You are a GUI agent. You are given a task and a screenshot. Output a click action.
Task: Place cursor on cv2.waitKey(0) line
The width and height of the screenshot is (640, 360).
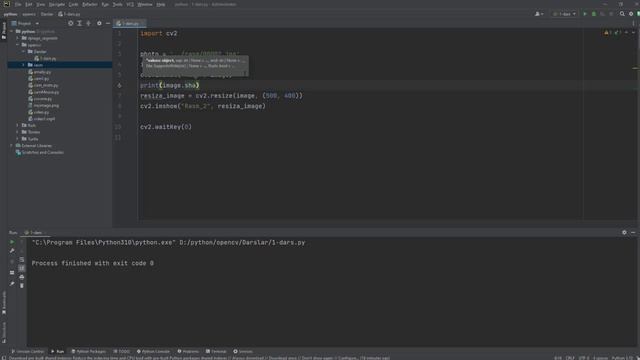point(166,127)
